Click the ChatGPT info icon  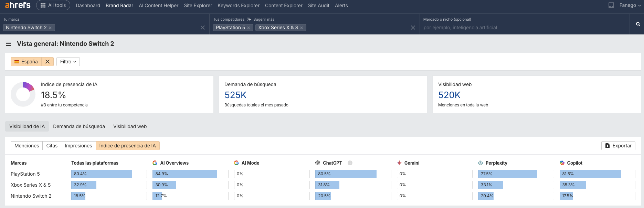(350, 163)
